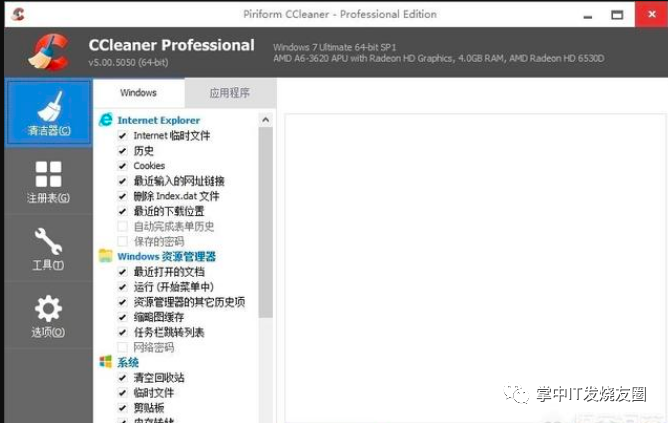
Task: Click the Internet Explorer icon
Action: click(x=106, y=120)
